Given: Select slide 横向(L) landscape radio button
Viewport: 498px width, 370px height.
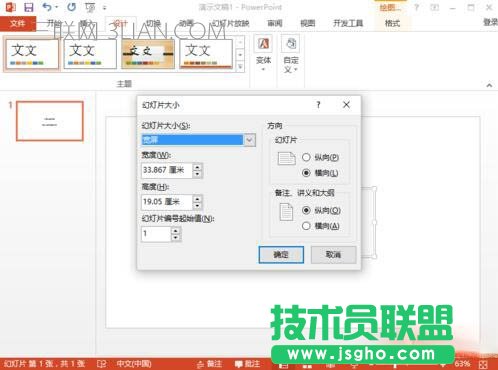Looking at the screenshot, I should [x=306, y=173].
